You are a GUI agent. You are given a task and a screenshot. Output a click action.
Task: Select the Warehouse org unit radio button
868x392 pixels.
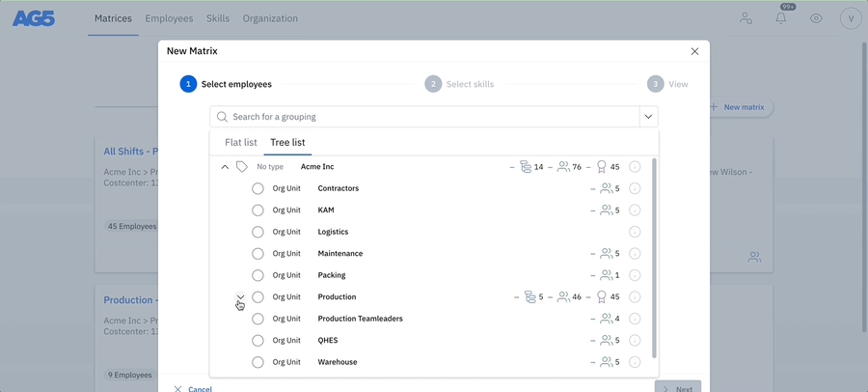click(x=258, y=362)
